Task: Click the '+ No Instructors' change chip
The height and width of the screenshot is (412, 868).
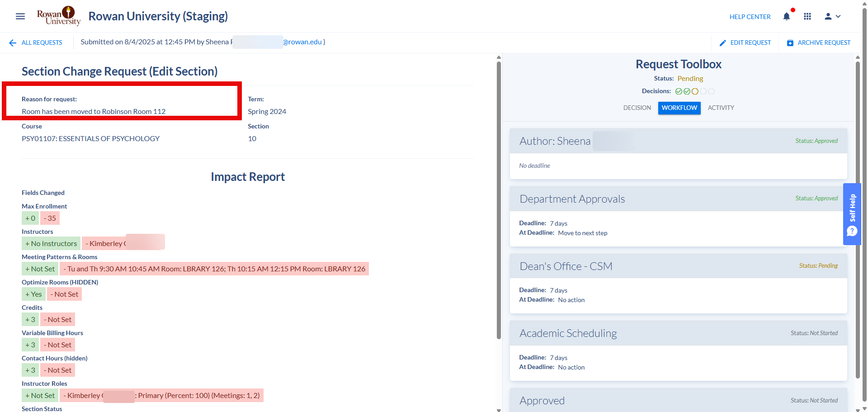Action: click(x=51, y=243)
